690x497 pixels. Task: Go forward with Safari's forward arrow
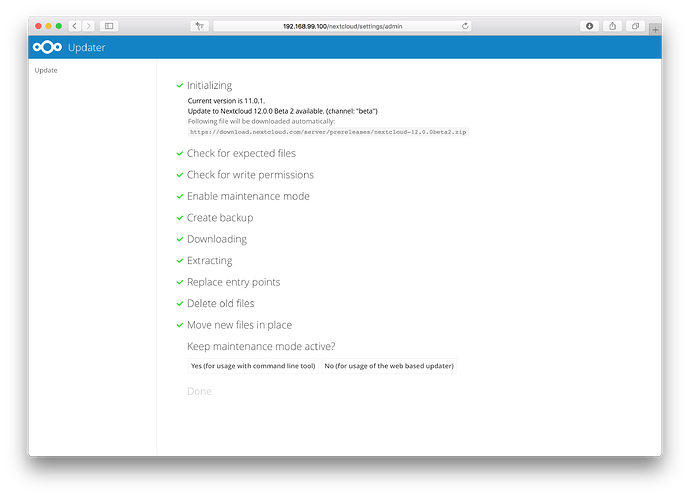pos(88,26)
